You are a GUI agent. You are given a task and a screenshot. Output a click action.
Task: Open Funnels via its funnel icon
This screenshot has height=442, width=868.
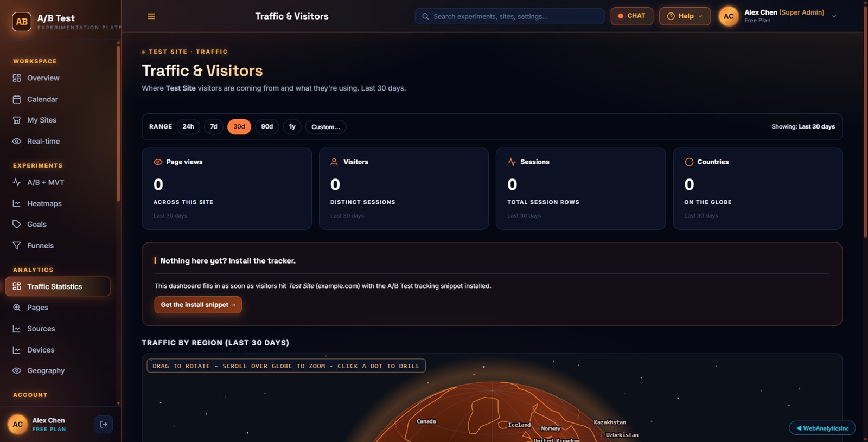(17, 246)
